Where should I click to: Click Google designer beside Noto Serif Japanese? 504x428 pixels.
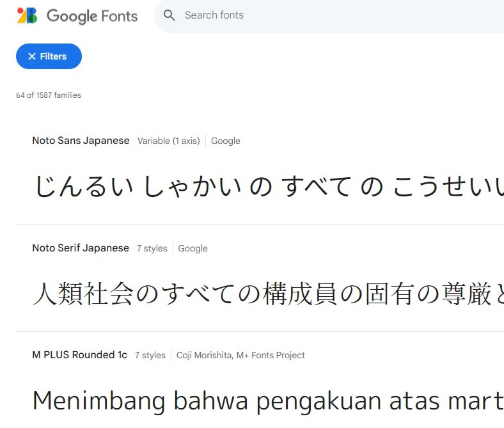[193, 248]
